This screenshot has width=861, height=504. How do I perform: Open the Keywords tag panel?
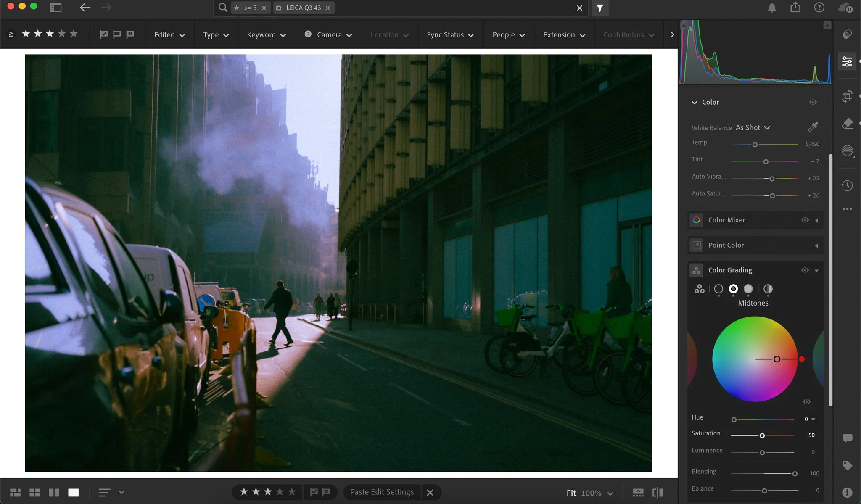[x=847, y=465]
